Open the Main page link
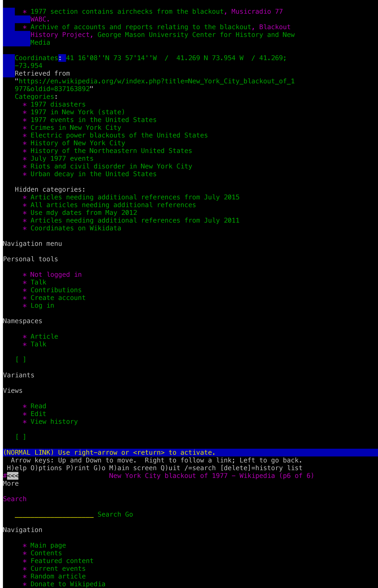The height and width of the screenshot is (588, 378). [48, 545]
